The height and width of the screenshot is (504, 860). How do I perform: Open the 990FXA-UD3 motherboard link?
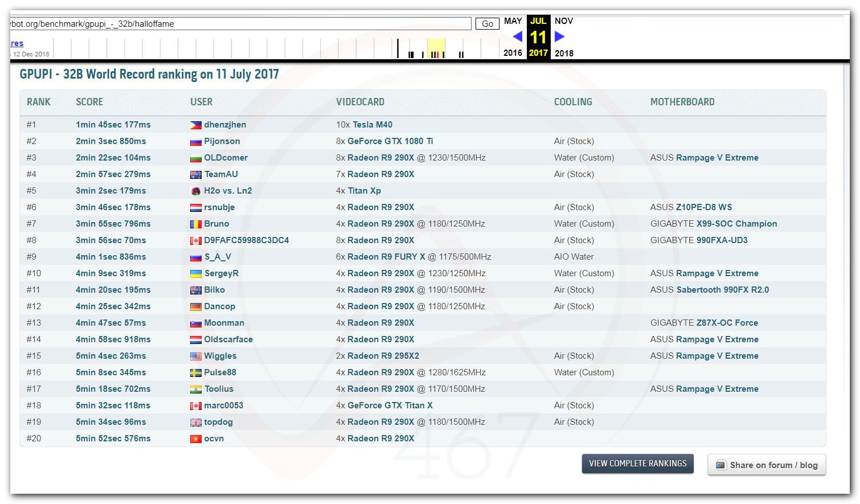click(x=722, y=240)
